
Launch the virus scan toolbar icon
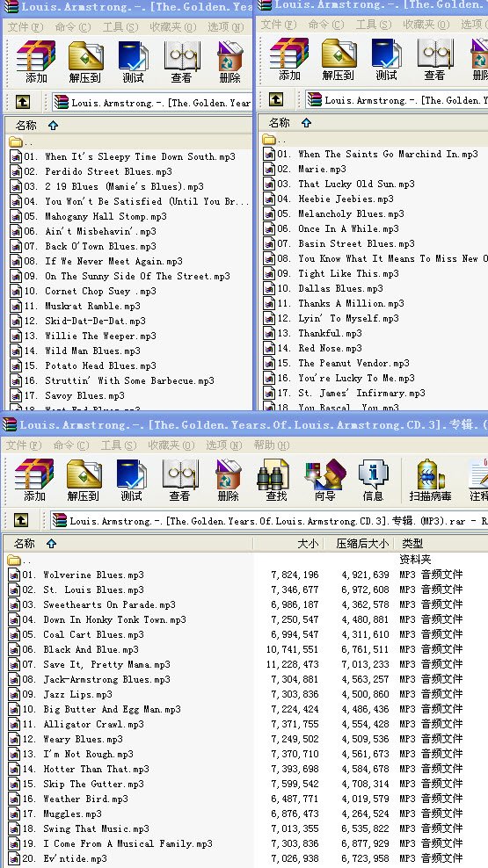[430, 480]
